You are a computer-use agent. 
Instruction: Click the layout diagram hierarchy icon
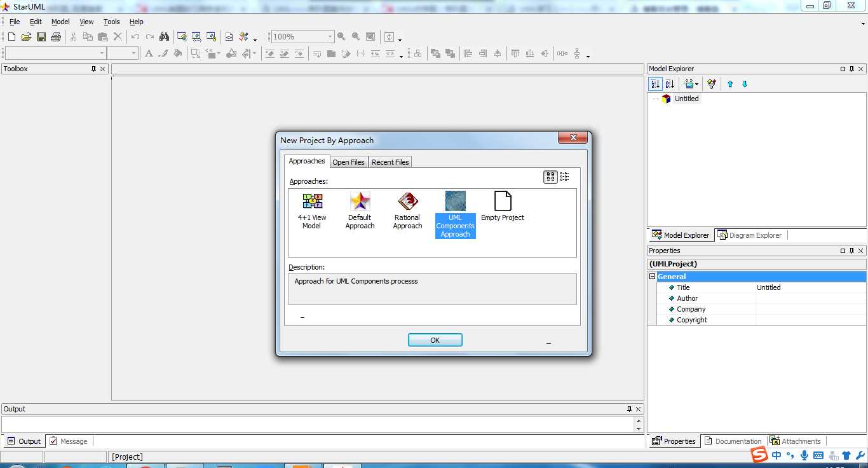tap(417, 53)
